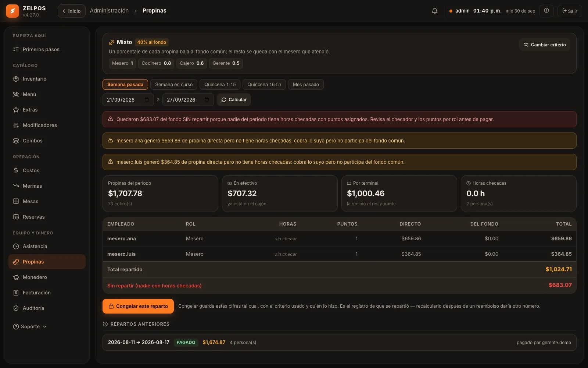Image resolution: width=588 pixels, height=368 pixels.
Task: Open the end date calendar picker
Action: tap(207, 100)
